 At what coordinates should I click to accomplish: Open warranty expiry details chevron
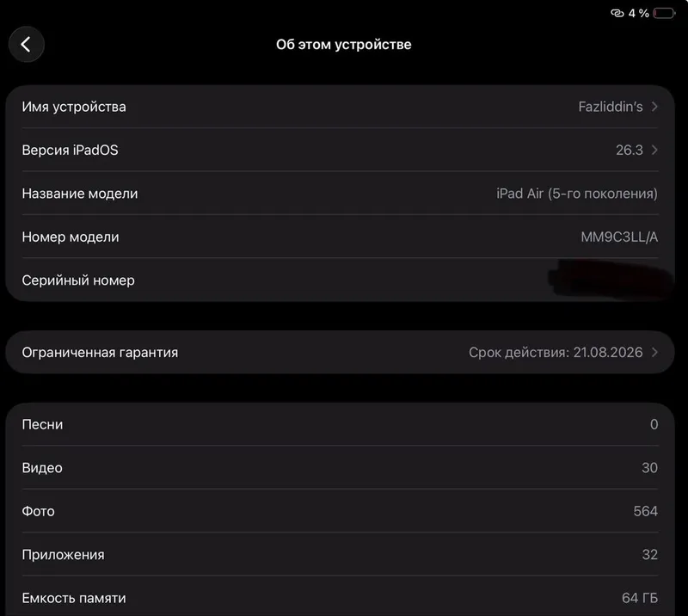click(x=654, y=352)
